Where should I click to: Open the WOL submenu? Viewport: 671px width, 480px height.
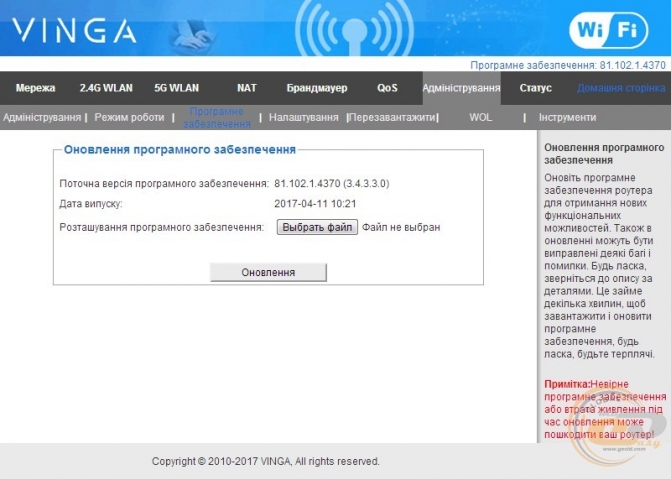pyautogui.click(x=481, y=117)
